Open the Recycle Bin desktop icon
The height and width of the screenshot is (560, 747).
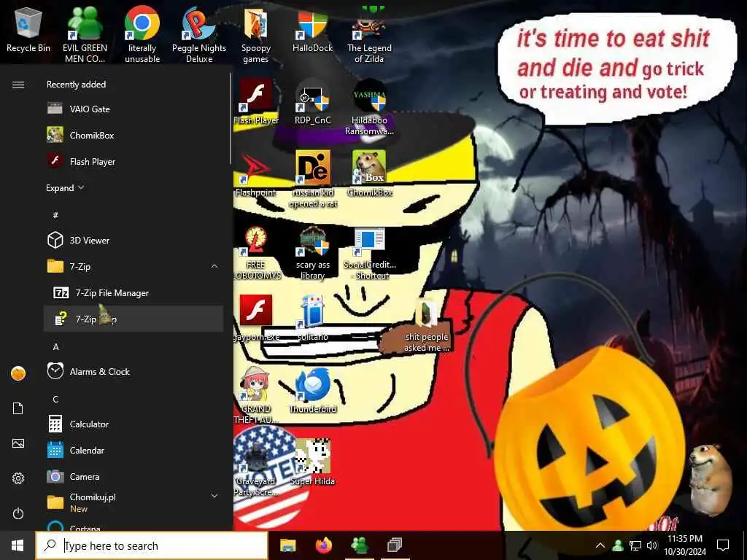28,29
